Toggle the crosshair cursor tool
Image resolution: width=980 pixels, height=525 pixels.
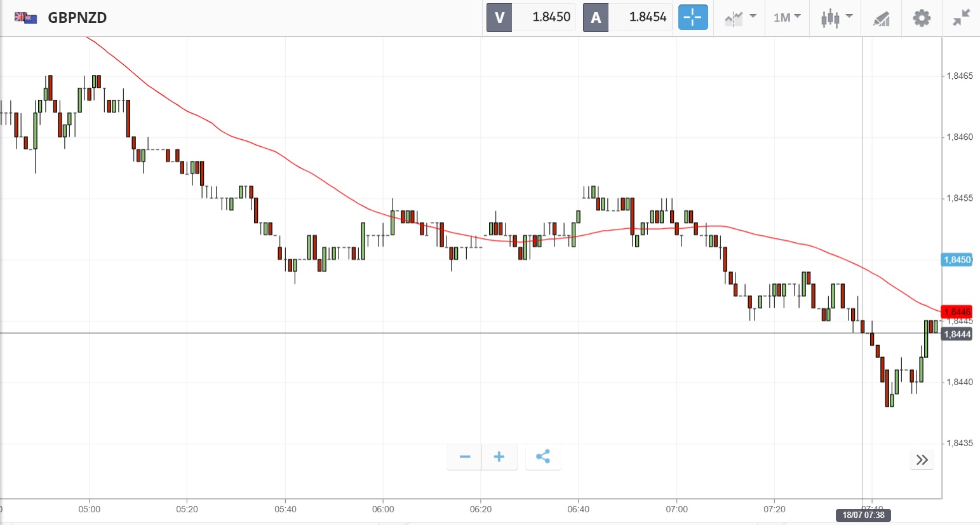[693, 18]
